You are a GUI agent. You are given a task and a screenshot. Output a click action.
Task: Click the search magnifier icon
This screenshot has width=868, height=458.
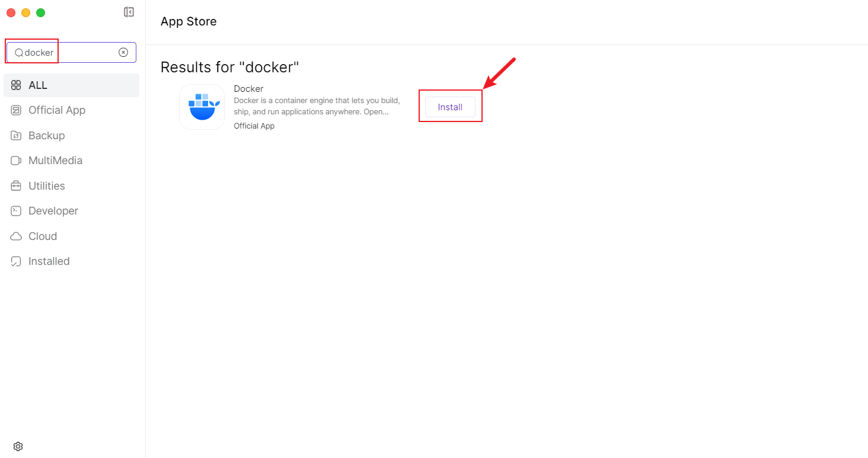point(19,53)
